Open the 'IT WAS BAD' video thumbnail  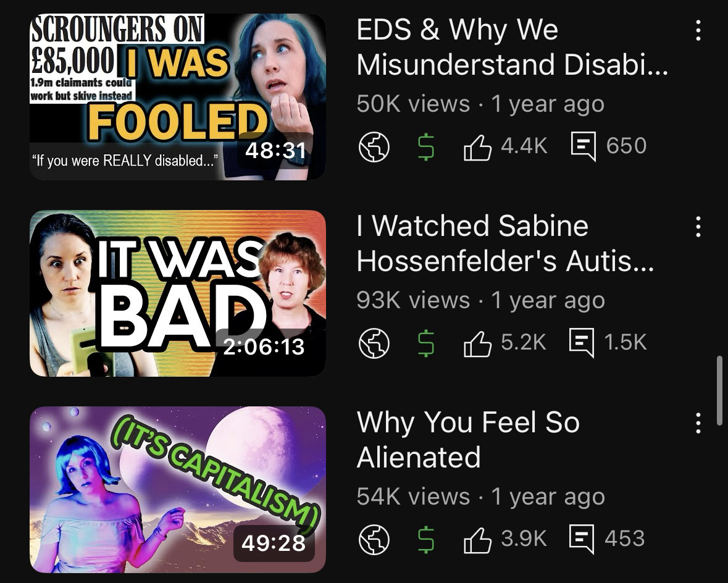click(x=178, y=293)
